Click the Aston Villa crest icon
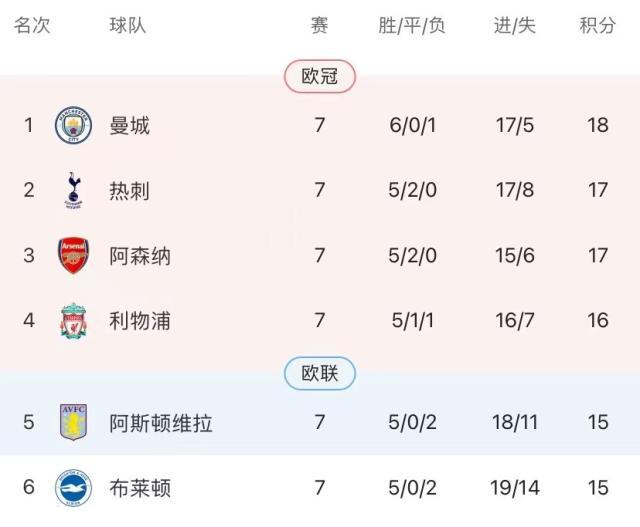Screen dimensions: 640x527 [73, 422]
